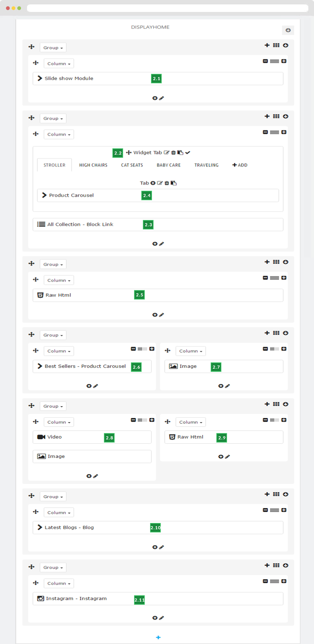
Task: Click the ADD tab button
Action: tap(240, 165)
